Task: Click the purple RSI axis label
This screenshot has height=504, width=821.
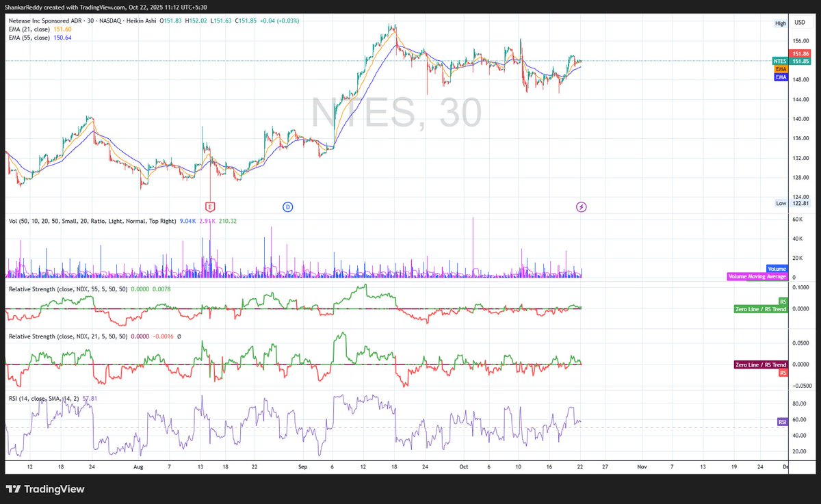Action: pos(783,422)
